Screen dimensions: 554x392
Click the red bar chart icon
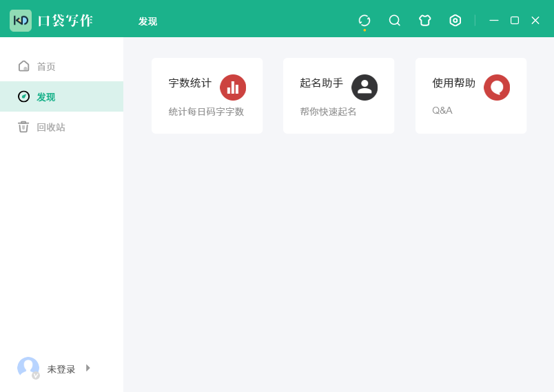(x=233, y=87)
